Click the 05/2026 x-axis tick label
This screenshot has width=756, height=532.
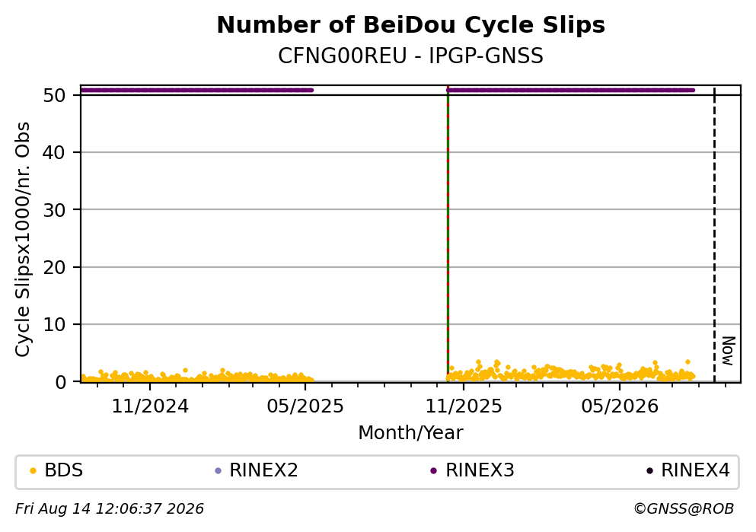point(620,406)
